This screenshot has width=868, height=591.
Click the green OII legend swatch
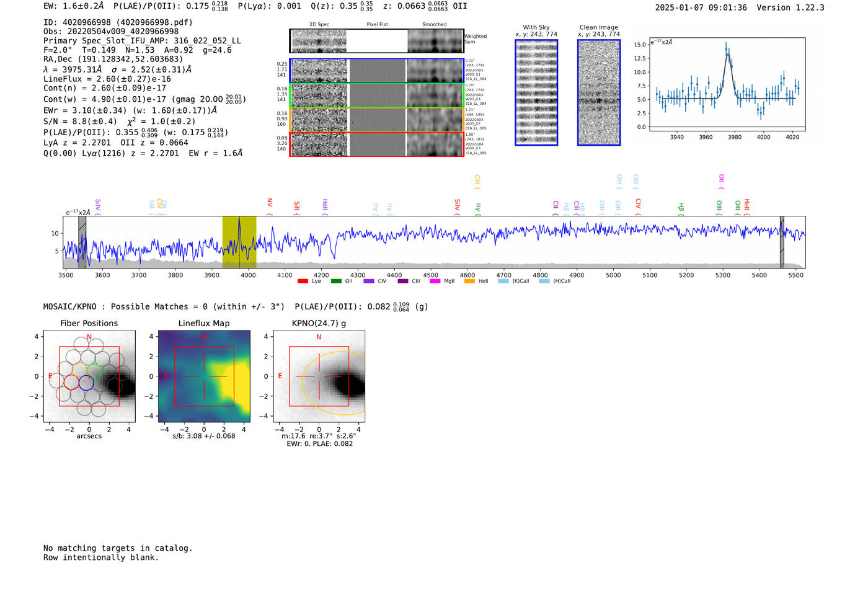click(336, 282)
